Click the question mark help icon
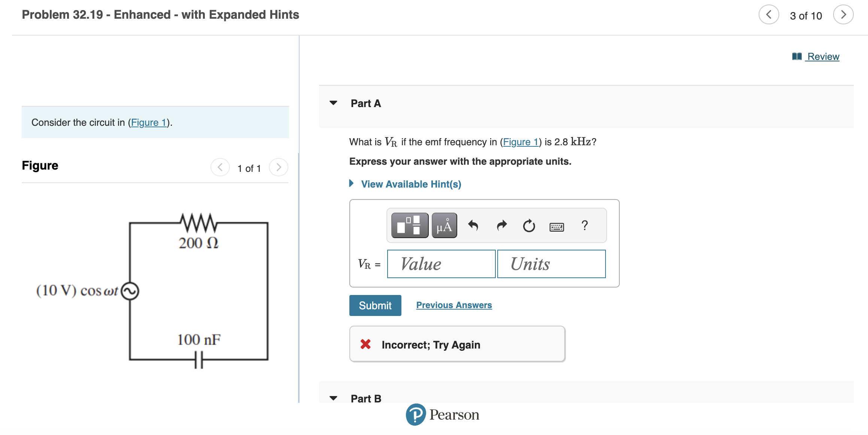 (584, 225)
